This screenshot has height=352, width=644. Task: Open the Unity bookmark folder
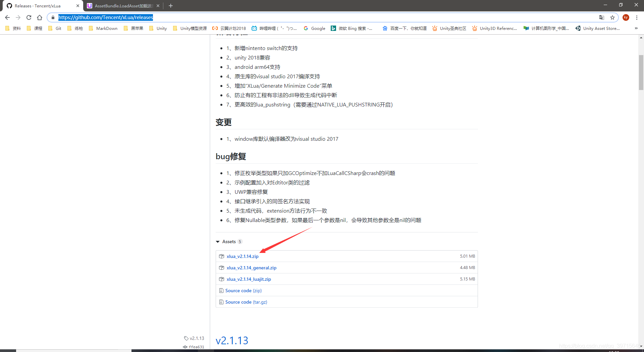158,28
